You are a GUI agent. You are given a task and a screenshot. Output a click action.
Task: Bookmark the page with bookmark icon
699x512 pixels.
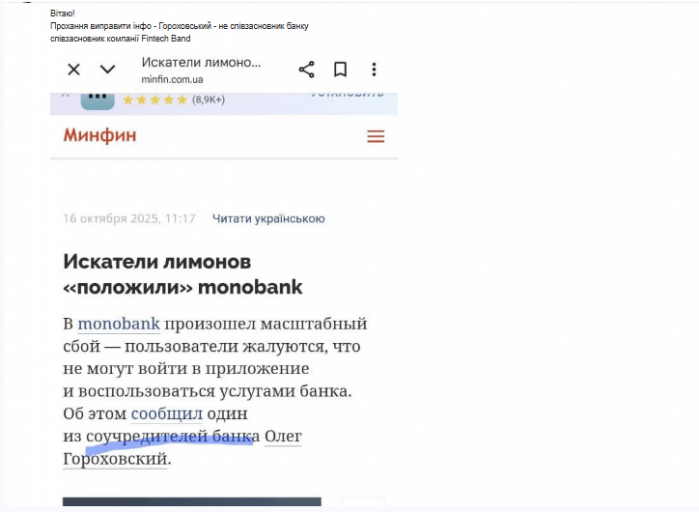[x=341, y=70]
